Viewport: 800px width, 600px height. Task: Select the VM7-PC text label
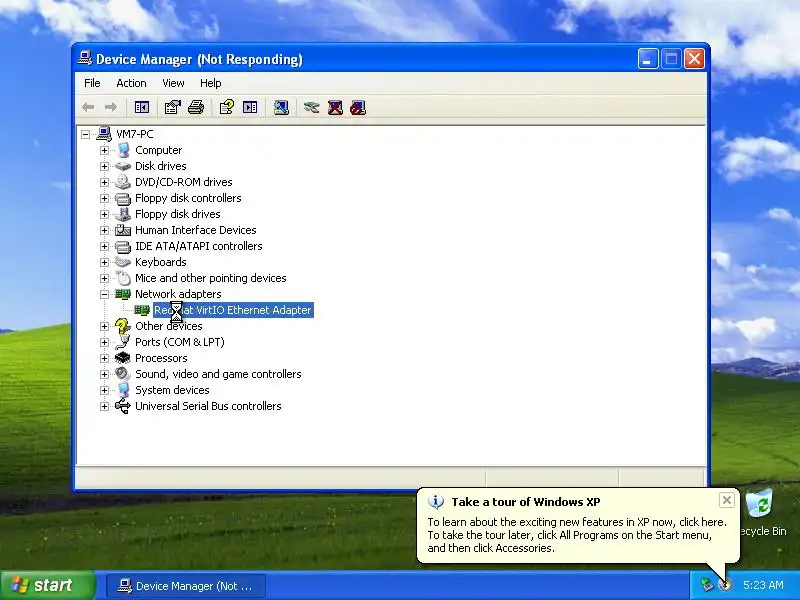click(135, 134)
